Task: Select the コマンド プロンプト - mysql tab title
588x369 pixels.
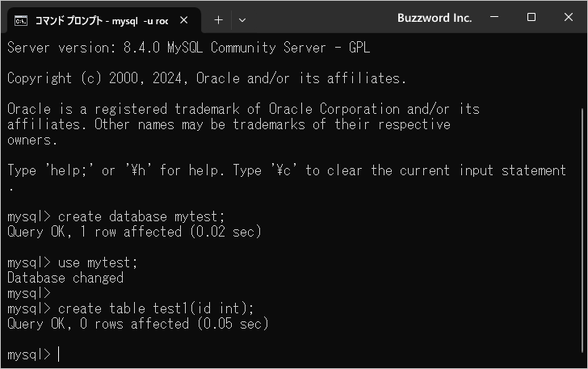Action: [x=102, y=21]
